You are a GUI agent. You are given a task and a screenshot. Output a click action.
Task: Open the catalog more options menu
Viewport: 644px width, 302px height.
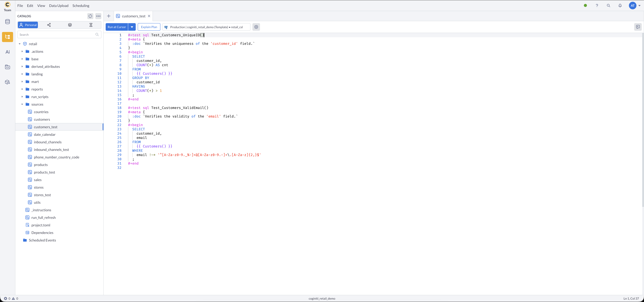click(x=98, y=16)
